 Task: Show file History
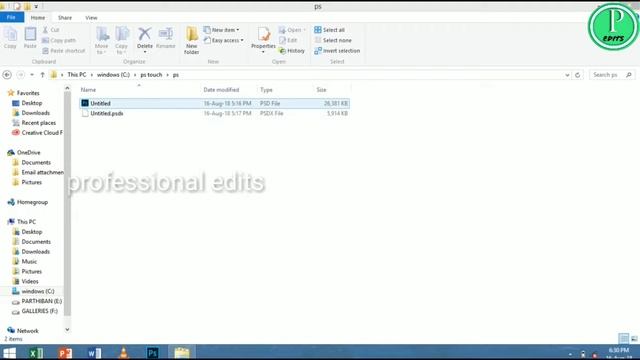pos(292,51)
